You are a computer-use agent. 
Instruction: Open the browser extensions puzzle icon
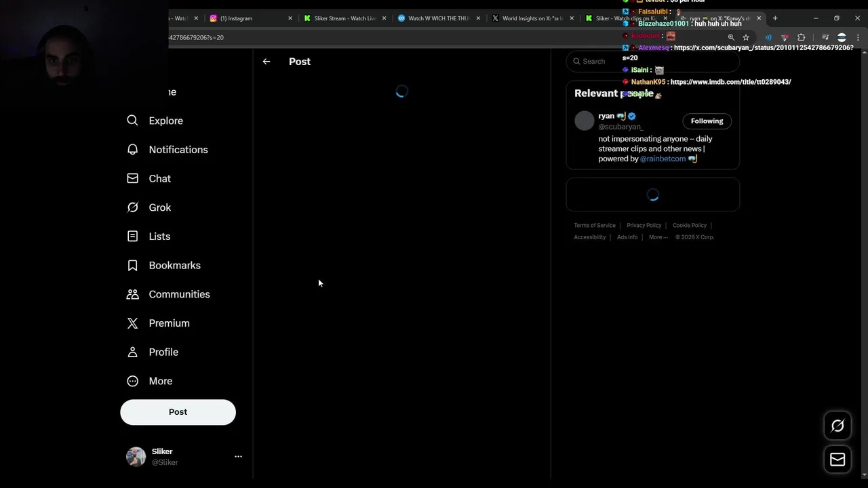(802, 37)
